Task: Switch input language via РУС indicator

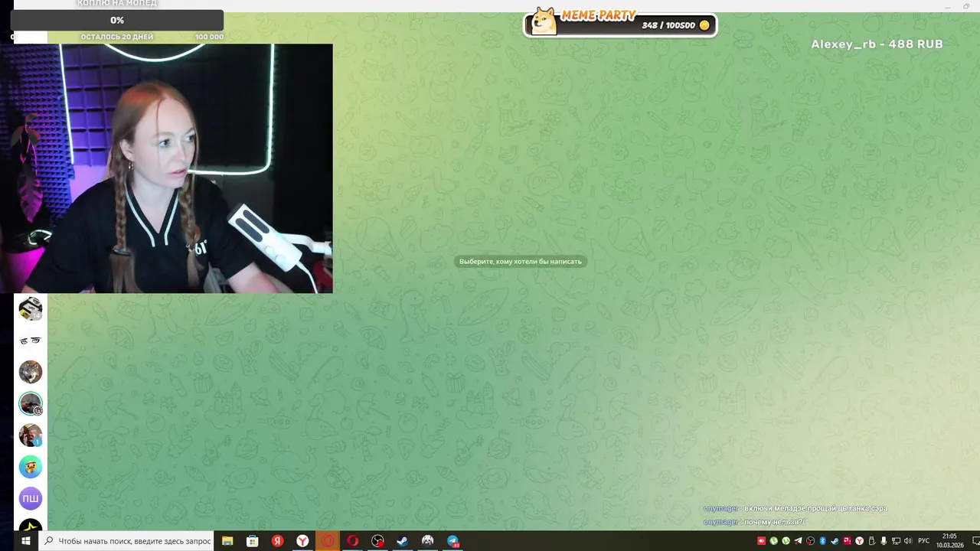Action: click(924, 541)
